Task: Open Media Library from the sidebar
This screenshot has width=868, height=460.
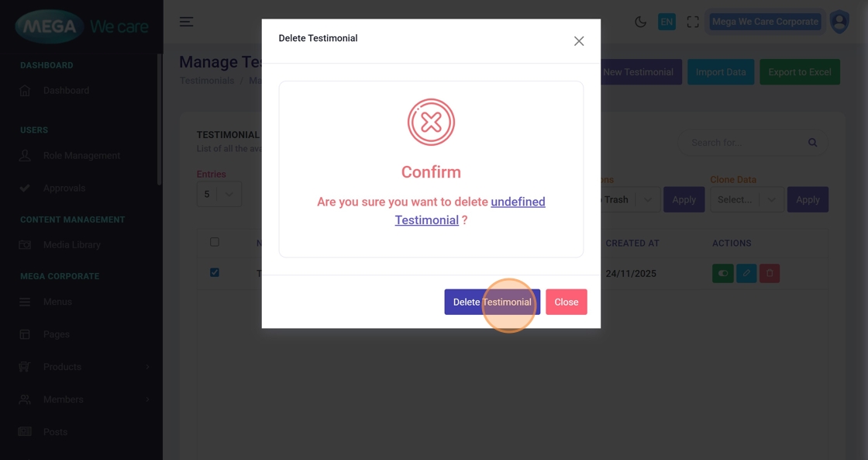Action: pyautogui.click(x=71, y=245)
